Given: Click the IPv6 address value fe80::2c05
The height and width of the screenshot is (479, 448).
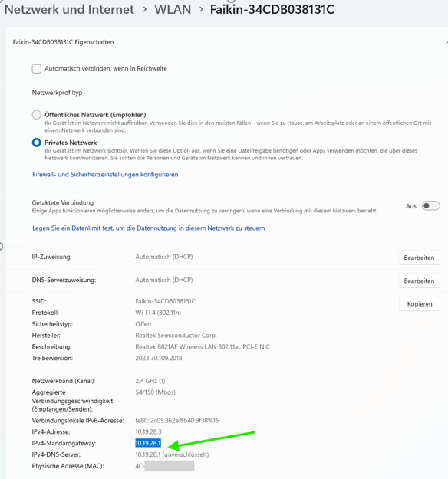Looking at the screenshot, I should (177, 420).
